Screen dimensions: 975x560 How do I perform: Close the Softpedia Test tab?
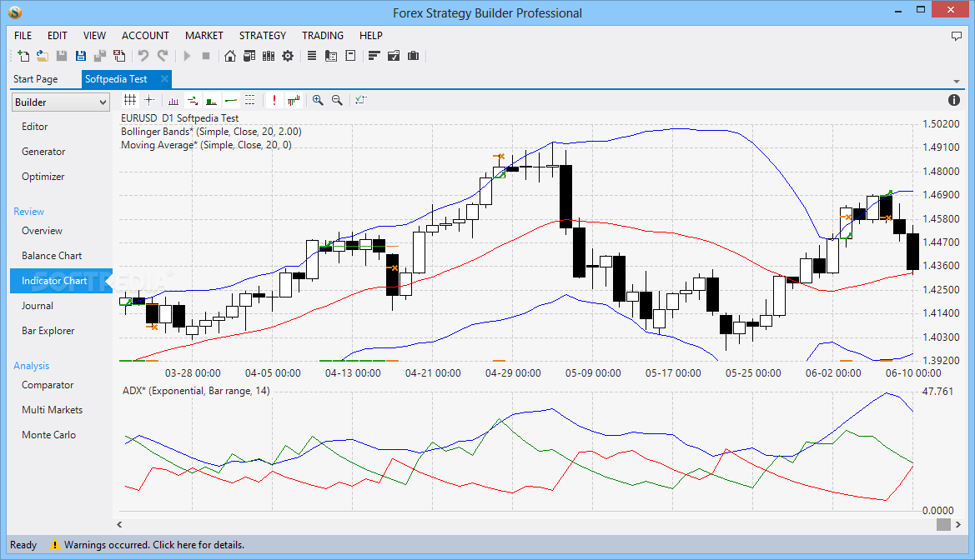(164, 79)
